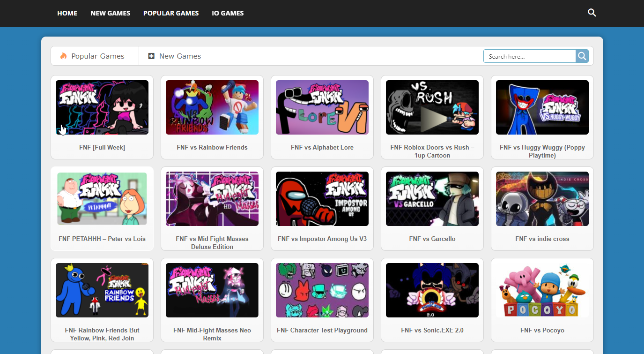Go to HOME in the top menu
644x354 pixels.
click(x=67, y=13)
